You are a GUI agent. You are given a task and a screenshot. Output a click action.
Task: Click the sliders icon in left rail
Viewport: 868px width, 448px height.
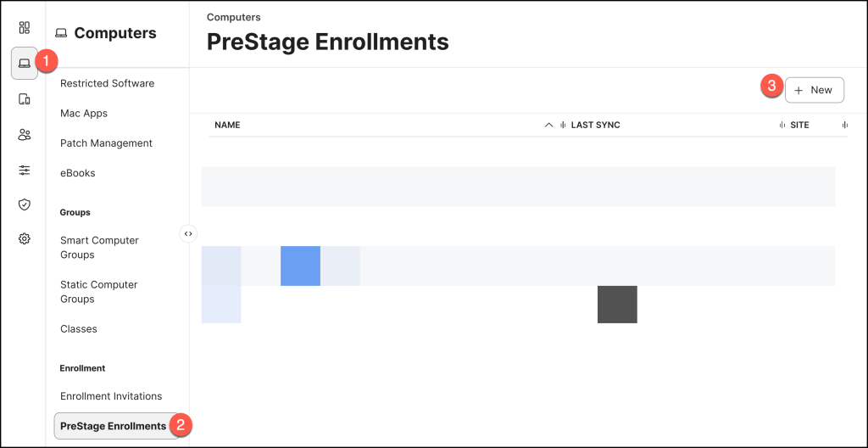click(x=25, y=170)
